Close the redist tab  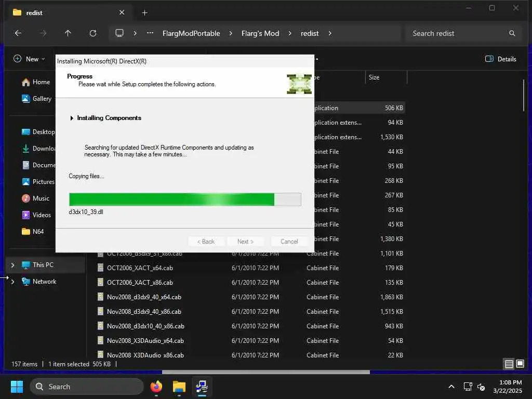(122, 12)
